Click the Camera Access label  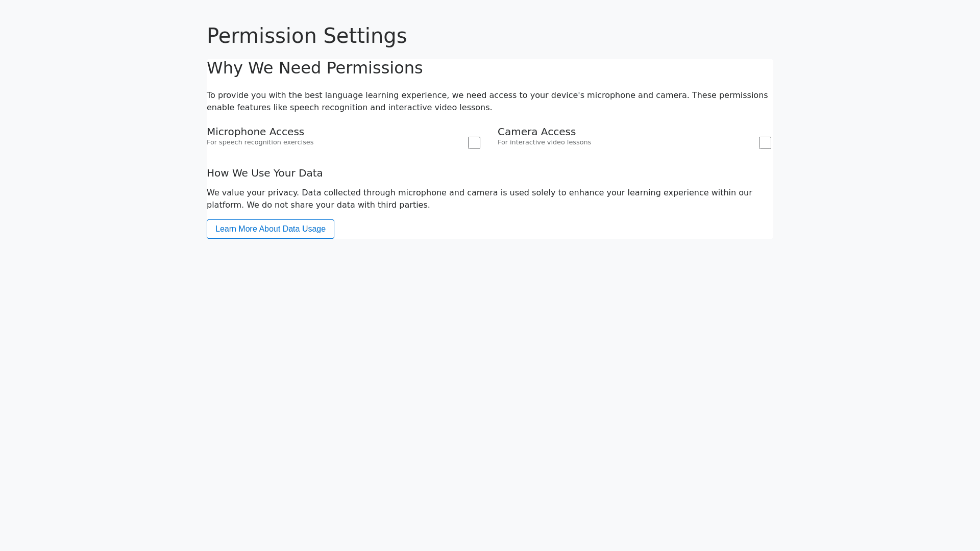coord(536,132)
